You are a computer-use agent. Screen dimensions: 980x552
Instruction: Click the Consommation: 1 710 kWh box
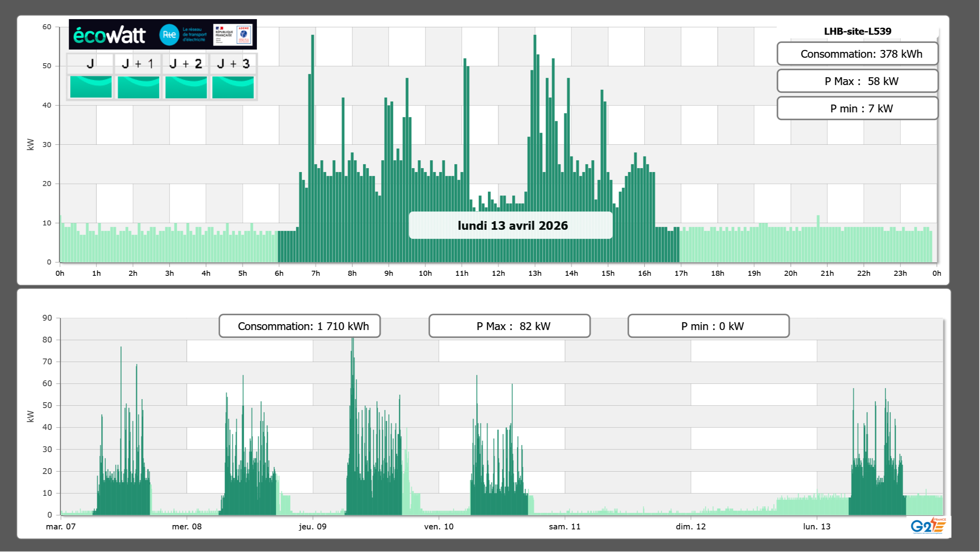(x=299, y=326)
